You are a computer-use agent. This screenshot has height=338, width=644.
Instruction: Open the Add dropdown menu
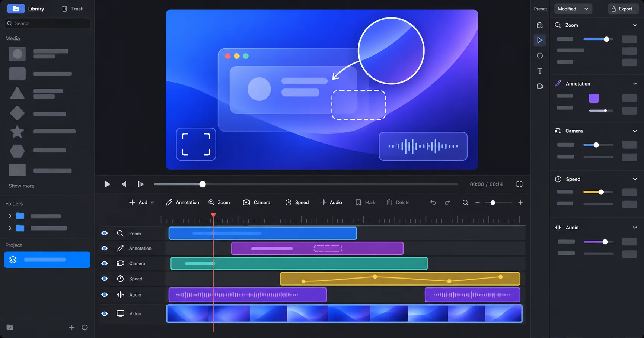point(141,202)
